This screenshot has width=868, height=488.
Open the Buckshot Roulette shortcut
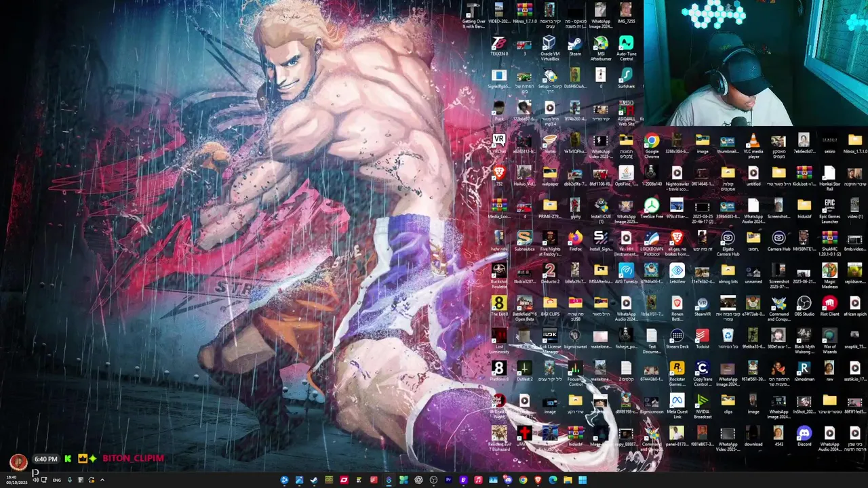tap(499, 277)
